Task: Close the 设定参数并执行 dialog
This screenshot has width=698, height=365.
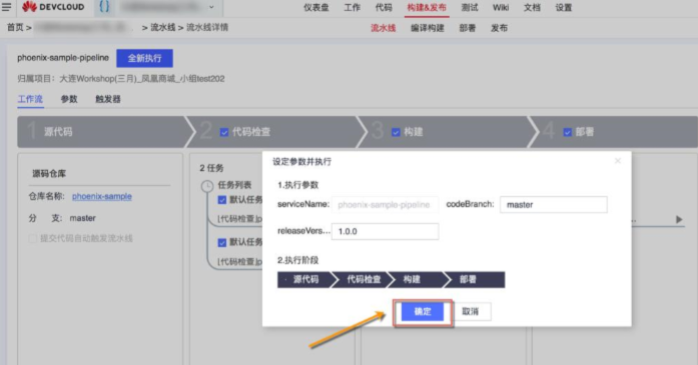Action: click(x=617, y=161)
